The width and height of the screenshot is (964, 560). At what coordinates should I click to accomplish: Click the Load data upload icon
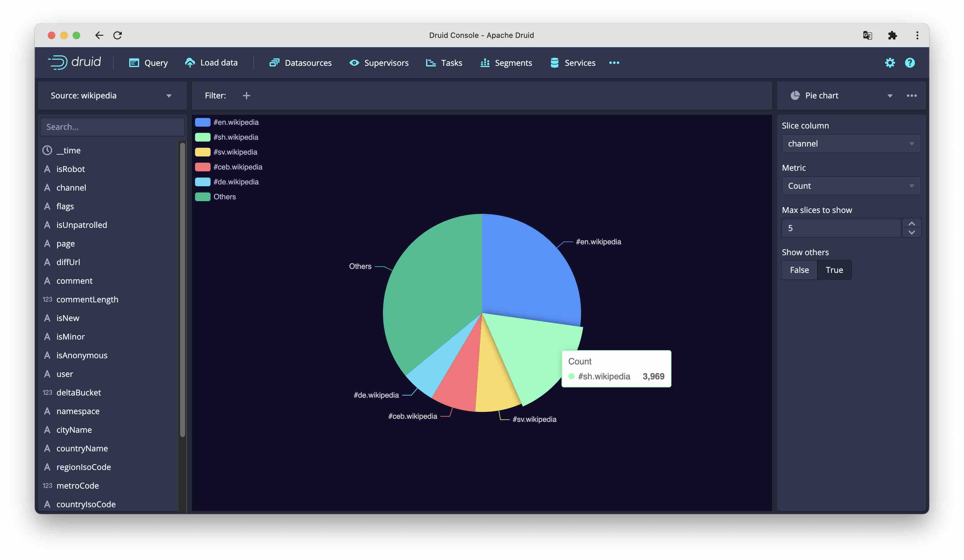(190, 63)
